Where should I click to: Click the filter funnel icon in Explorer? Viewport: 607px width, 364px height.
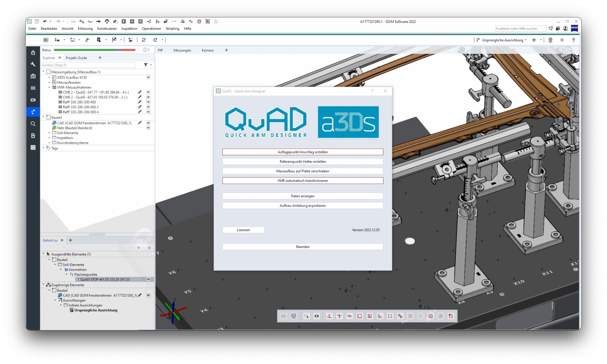click(146, 65)
